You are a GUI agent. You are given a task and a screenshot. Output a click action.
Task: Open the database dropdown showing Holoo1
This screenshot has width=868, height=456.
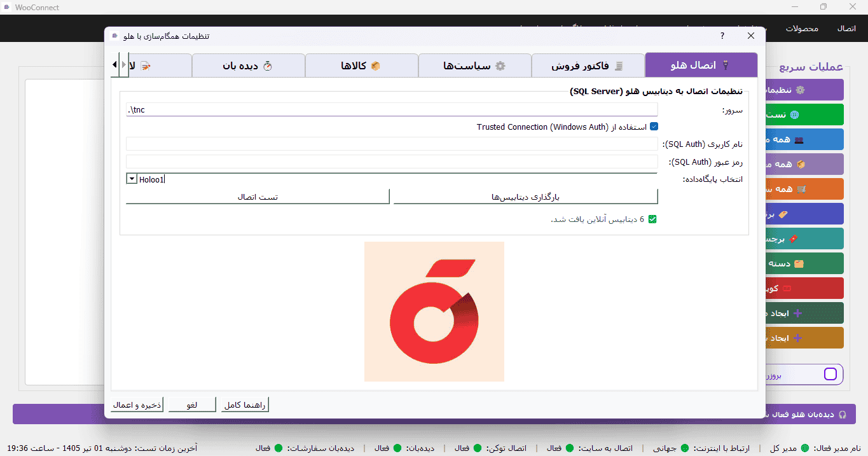coord(132,179)
